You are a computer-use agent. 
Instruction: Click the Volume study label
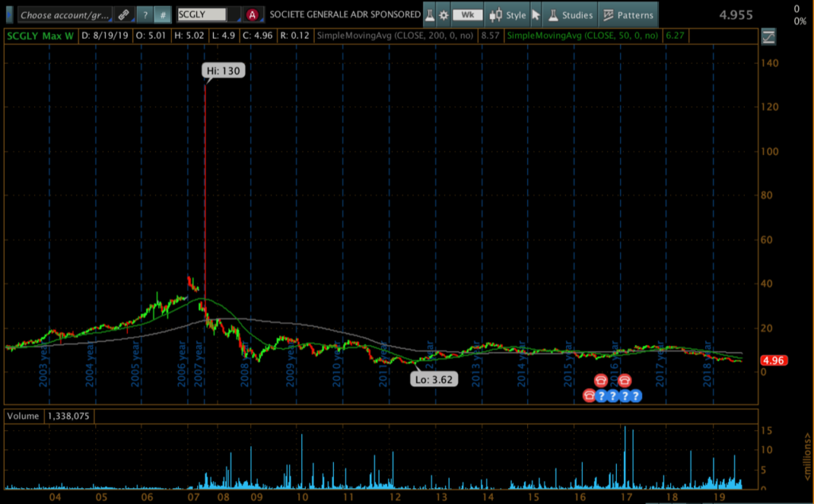(23, 416)
